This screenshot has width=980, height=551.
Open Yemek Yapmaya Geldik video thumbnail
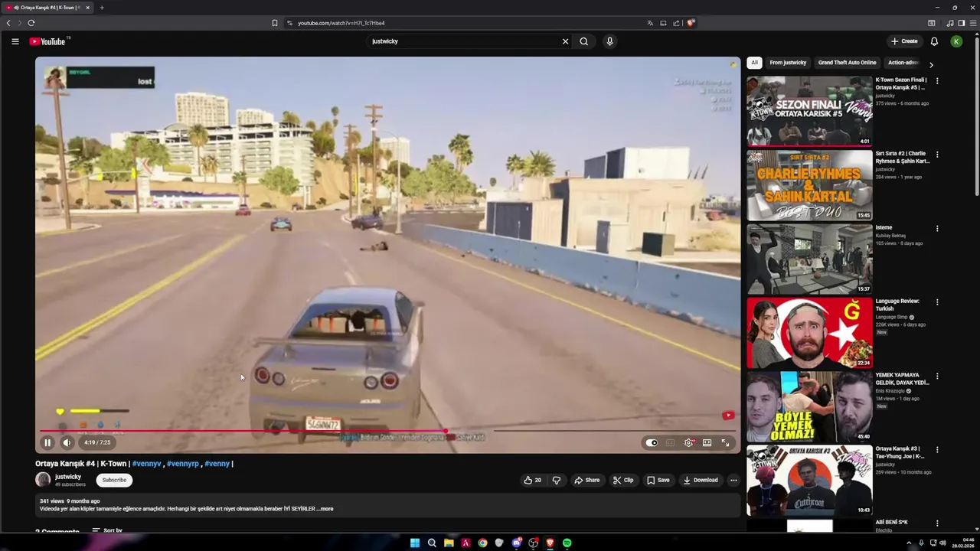[x=809, y=406]
